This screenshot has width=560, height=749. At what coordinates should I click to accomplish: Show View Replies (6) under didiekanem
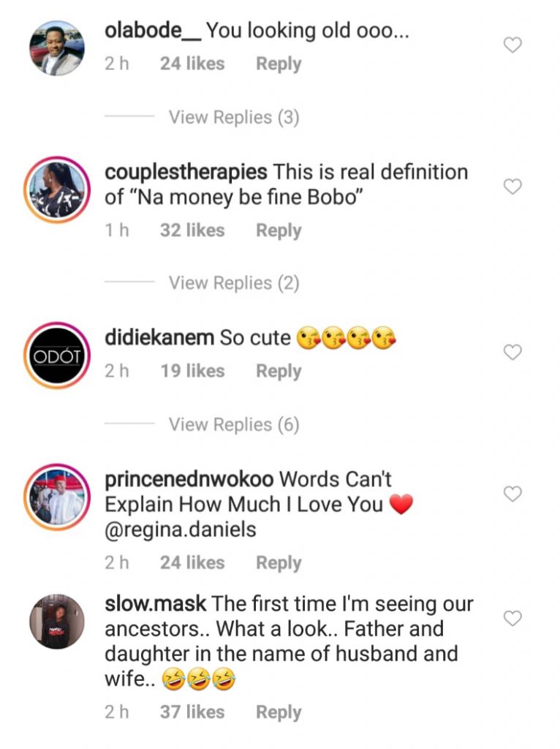pos(234,424)
